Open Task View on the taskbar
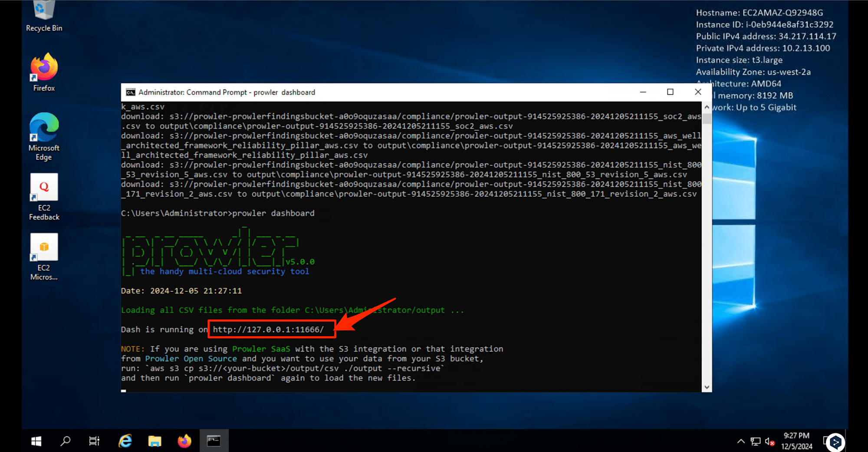 pos(94,441)
